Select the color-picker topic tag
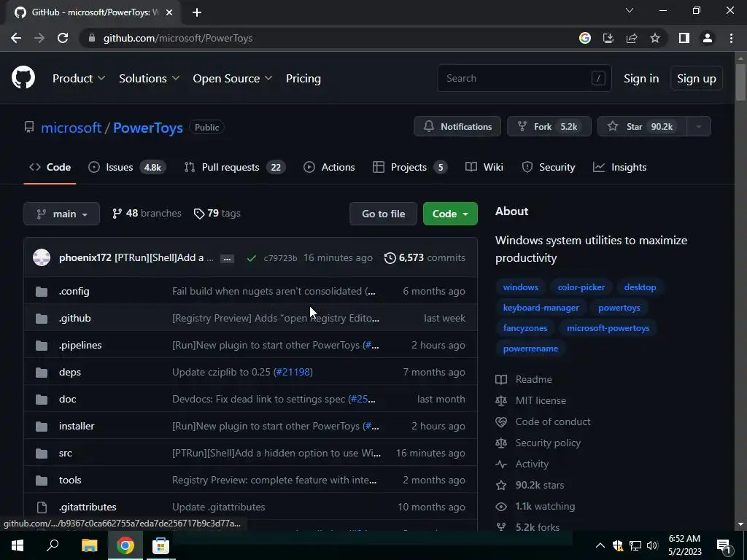 (581, 287)
